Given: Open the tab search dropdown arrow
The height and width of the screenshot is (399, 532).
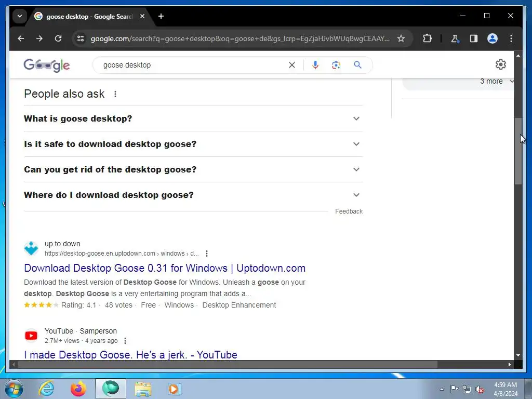Looking at the screenshot, I should pyautogui.click(x=20, y=16).
